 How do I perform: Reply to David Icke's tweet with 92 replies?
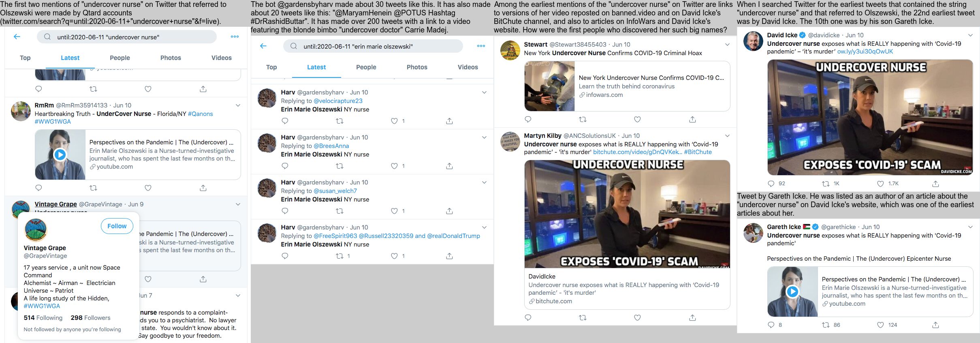coord(771,184)
